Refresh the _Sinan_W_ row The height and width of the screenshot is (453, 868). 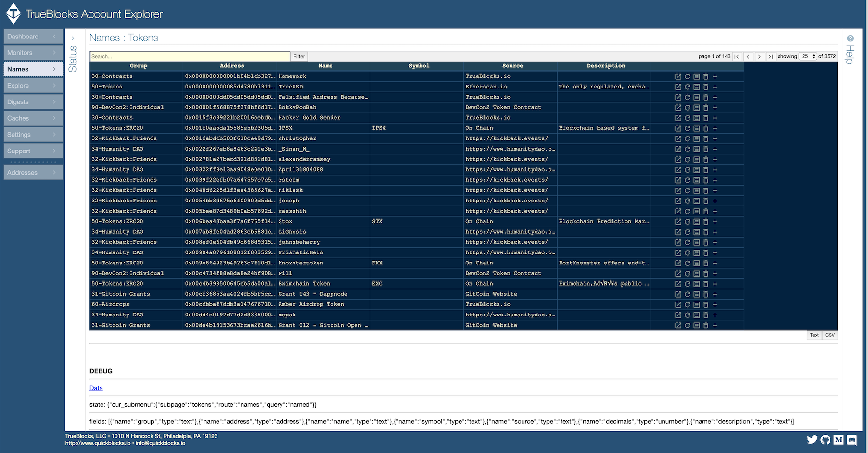(687, 149)
